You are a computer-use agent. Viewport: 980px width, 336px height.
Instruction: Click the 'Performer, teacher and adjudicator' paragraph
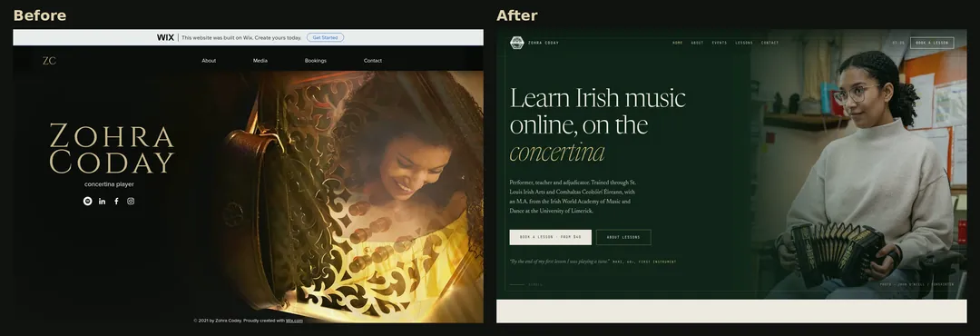pos(573,197)
